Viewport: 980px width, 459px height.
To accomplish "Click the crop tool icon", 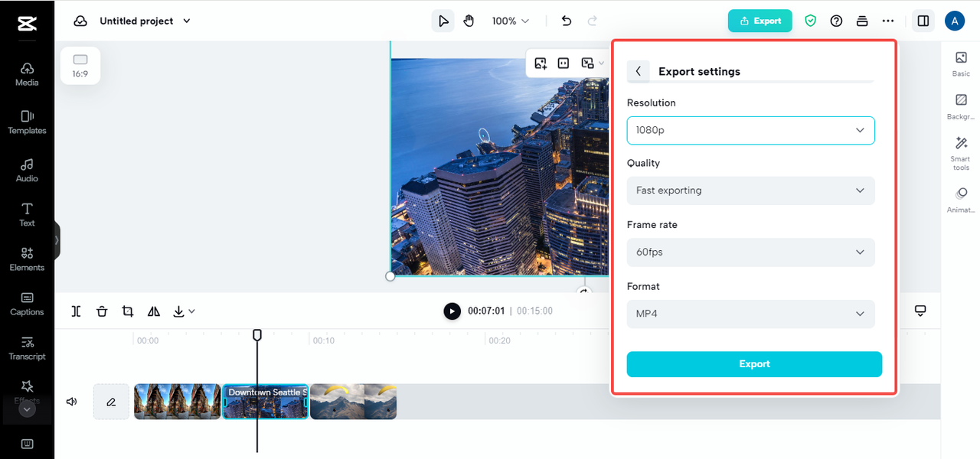I will click(128, 311).
